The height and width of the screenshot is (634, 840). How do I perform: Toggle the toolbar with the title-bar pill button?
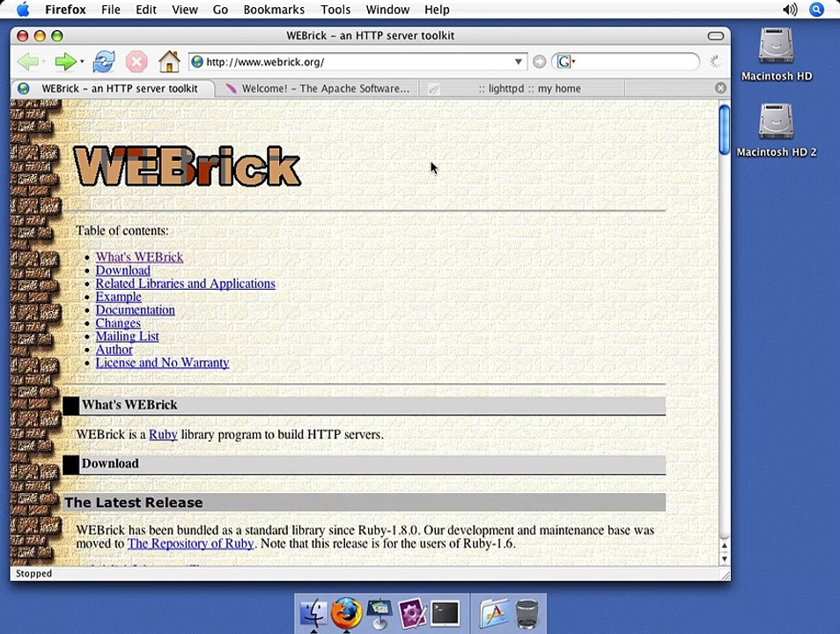point(716,36)
